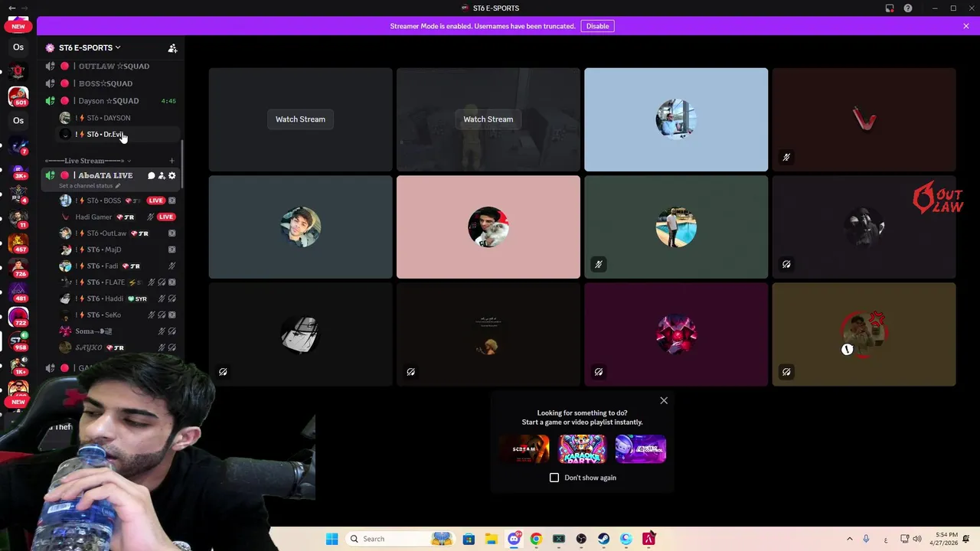980x551 pixels.
Task: Select user ST6 •OutLaw in channel list
Action: pyautogui.click(x=106, y=233)
